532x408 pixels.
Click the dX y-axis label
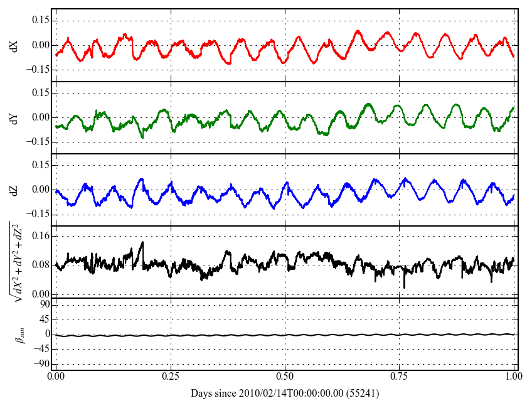coord(14,45)
